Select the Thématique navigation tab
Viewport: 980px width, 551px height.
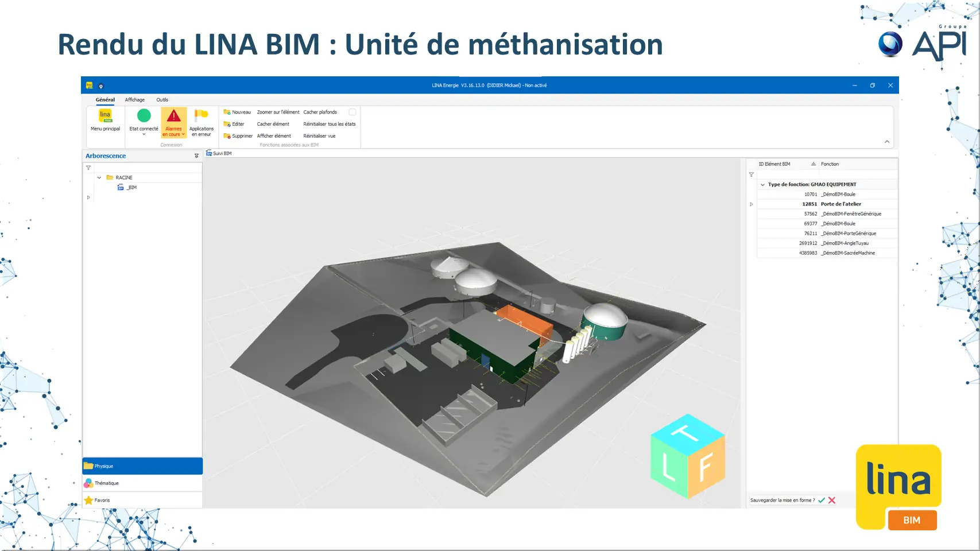[142, 483]
